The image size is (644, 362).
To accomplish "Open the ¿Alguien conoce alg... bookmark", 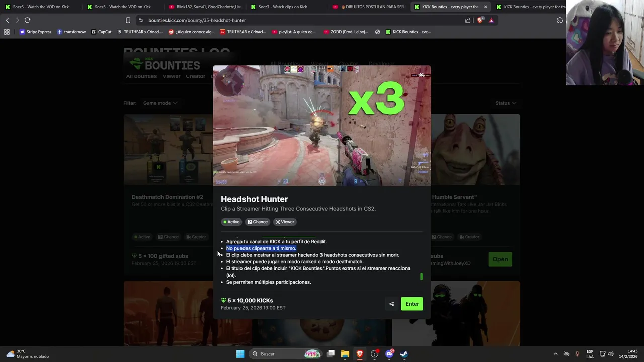I will (x=191, y=32).
